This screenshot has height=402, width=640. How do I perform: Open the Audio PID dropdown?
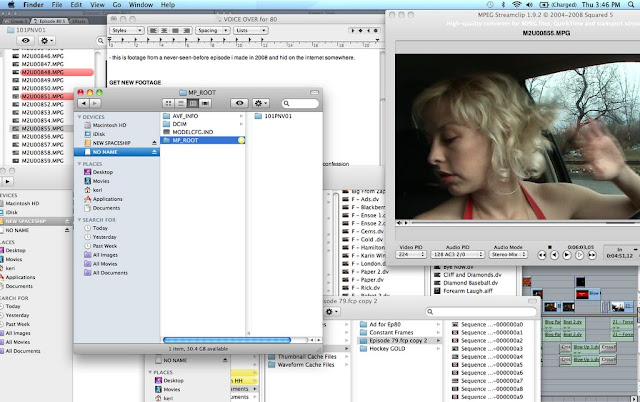pyautogui.click(x=458, y=254)
